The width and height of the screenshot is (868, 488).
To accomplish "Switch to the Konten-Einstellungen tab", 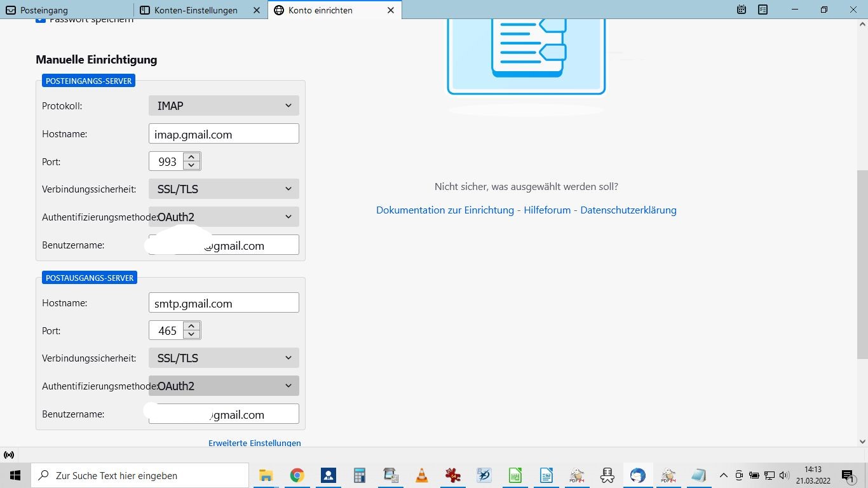I will tap(201, 10).
